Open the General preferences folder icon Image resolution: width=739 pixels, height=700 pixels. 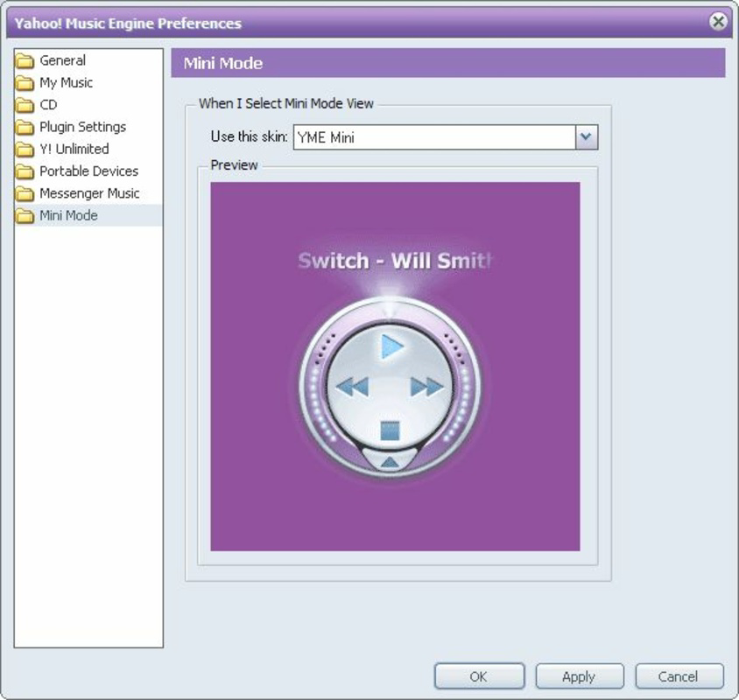pos(24,60)
